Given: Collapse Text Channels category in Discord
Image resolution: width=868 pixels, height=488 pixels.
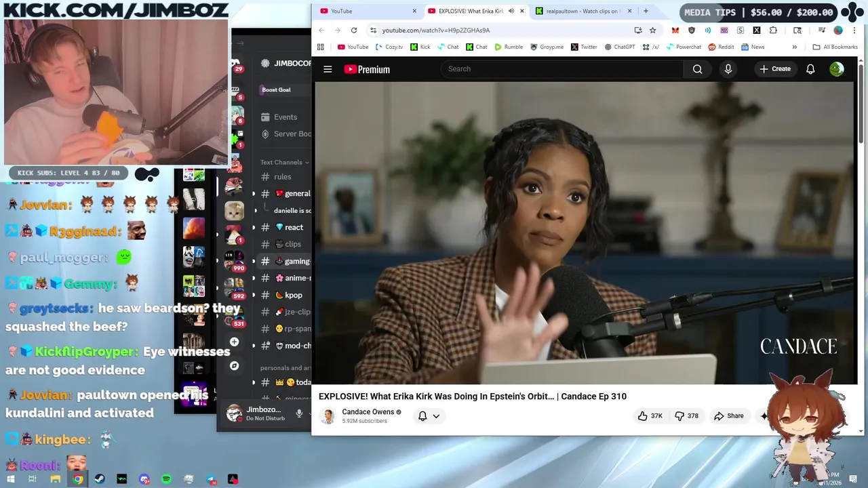Looking at the screenshot, I should click(284, 163).
